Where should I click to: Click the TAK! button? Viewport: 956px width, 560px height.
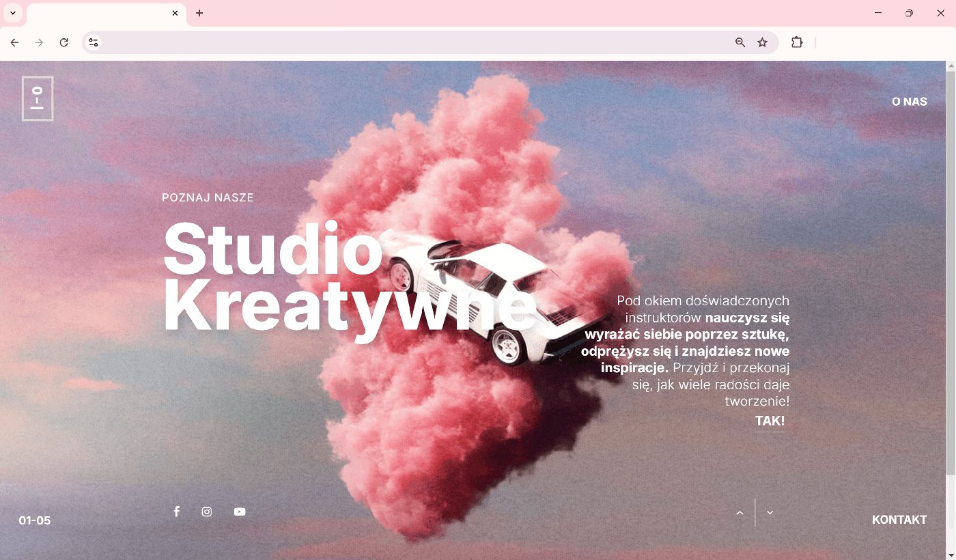point(770,421)
